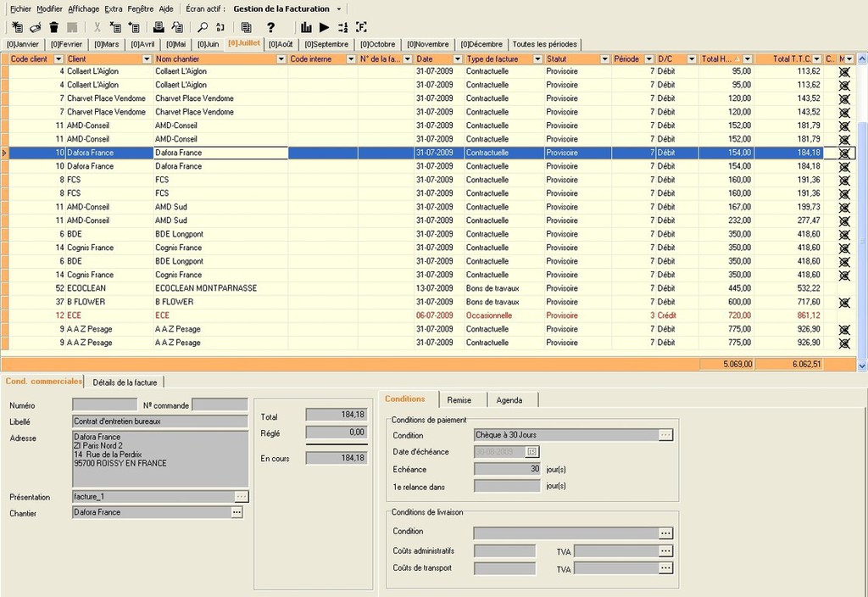868x597 pixels.
Task: Toggle crossed mark in selected Dafora France row
Action: pos(843,153)
